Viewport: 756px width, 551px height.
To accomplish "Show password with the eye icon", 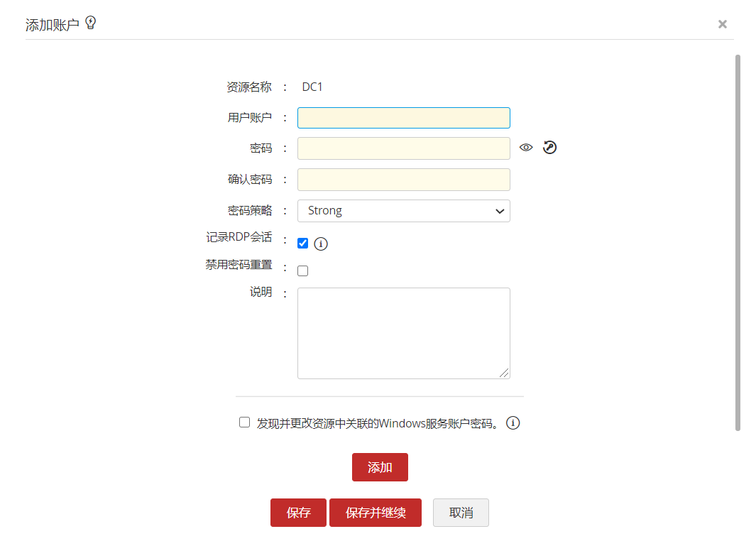I will [526, 148].
